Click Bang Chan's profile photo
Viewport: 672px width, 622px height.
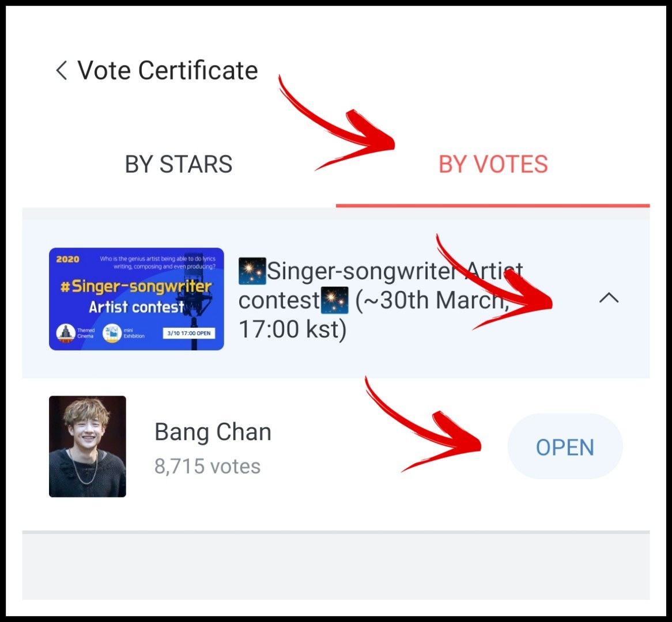(x=88, y=446)
